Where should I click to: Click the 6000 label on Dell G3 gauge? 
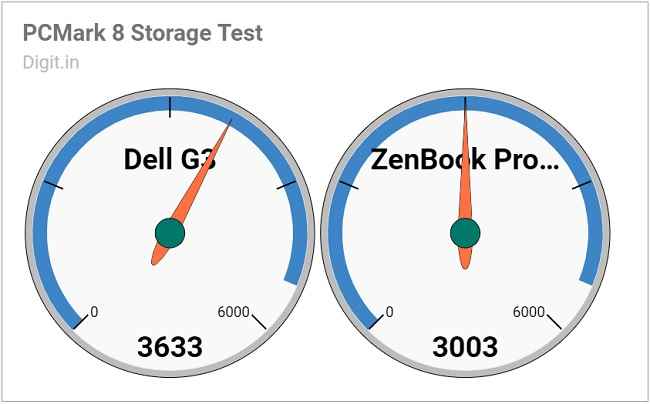[x=233, y=312]
